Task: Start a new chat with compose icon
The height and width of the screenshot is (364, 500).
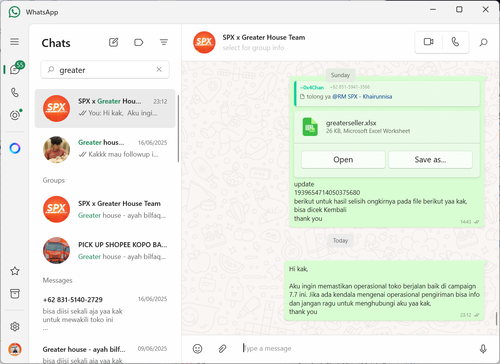Action: click(114, 42)
